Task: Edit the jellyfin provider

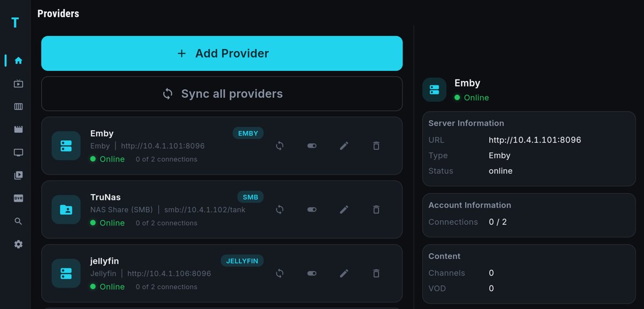Action: point(344,274)
